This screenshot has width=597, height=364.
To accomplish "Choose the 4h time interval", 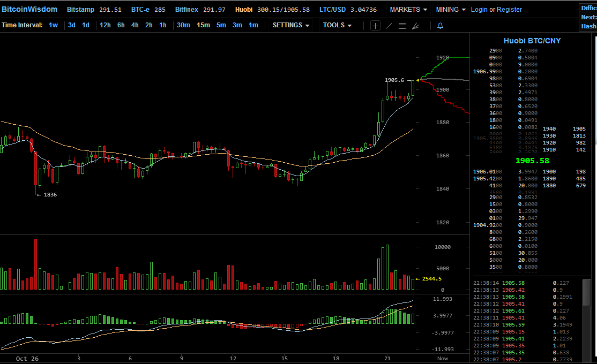I will coord(135,25).
